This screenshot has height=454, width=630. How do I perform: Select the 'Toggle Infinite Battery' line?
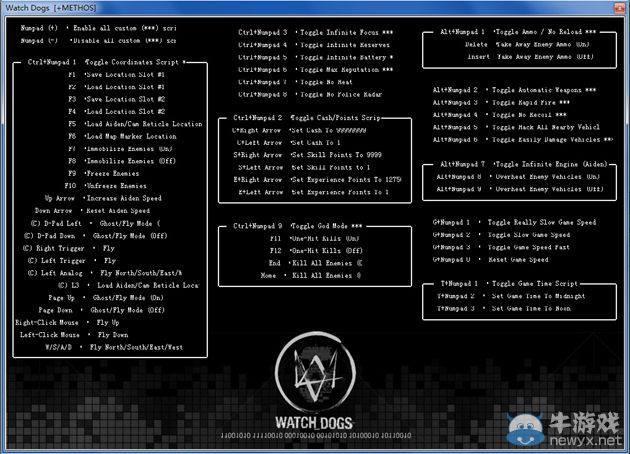pyautogui.click(x=315, y=57)
